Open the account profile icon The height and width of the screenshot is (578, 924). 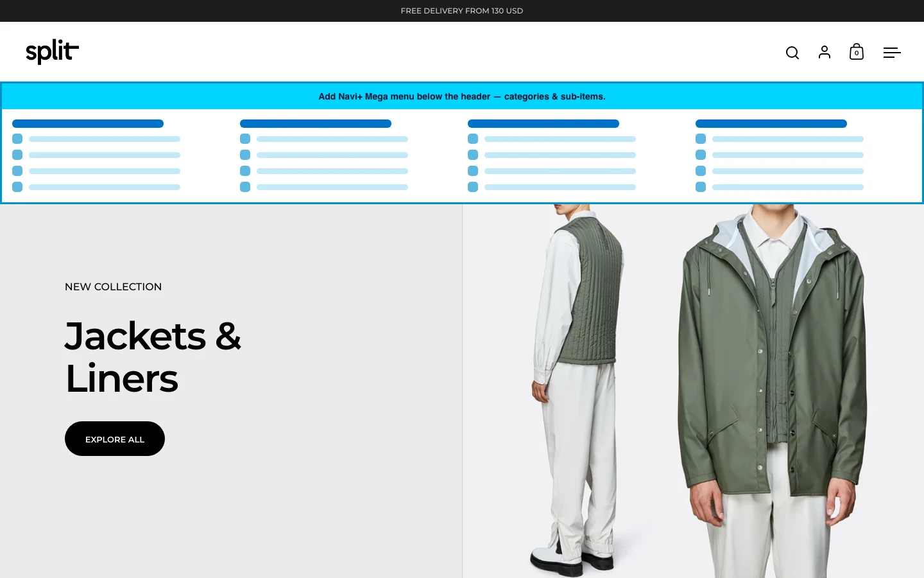[825, 52]
